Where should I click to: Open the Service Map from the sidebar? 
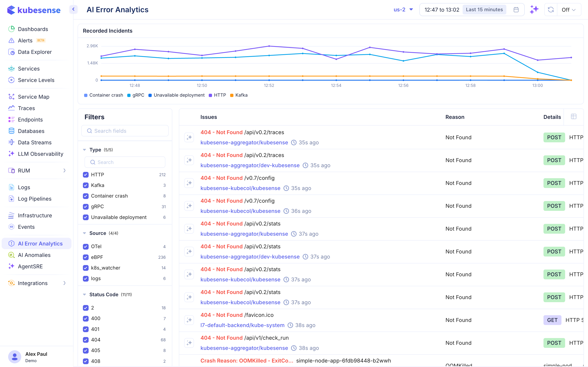(33, 97)
